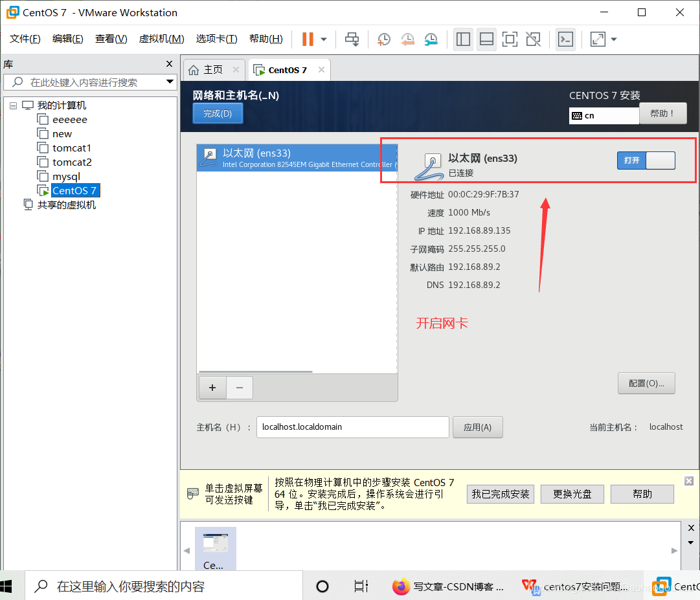This screenshot has height=600, width=700.
Task: Take a snapshot of the VM
Action: [384, 39]
